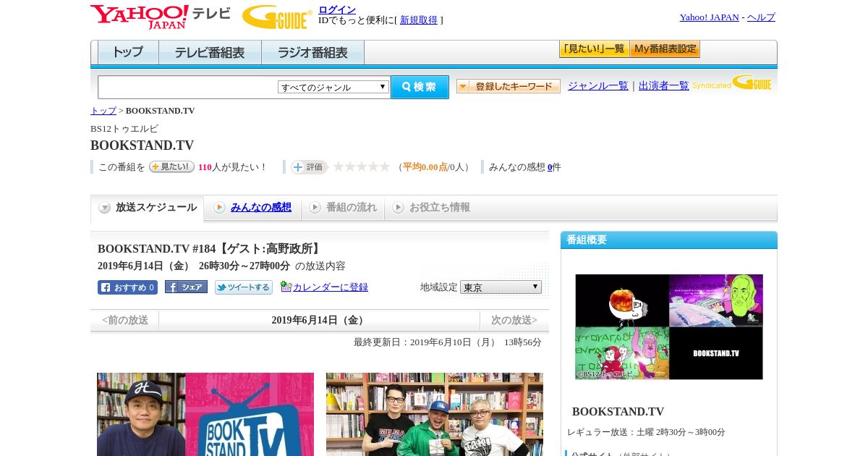
Task: Click the program overview collage thumbnail
Action: click(669, 326)
